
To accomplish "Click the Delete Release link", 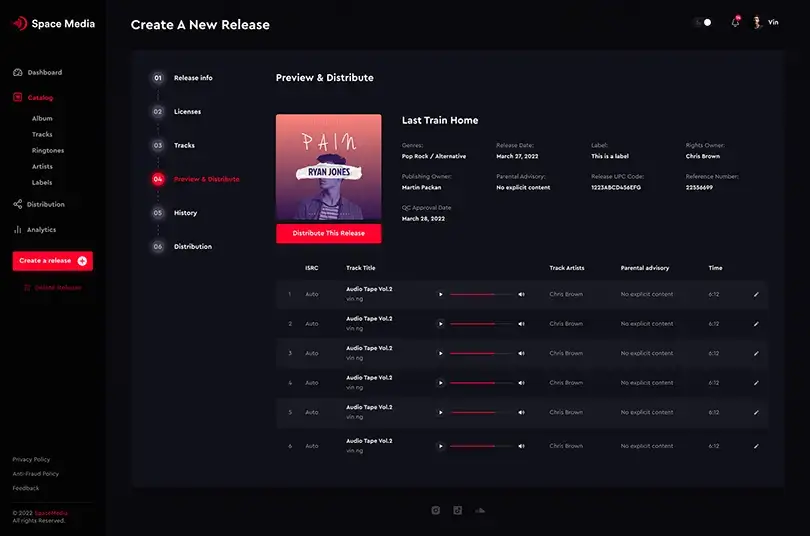I will [52, 288].
